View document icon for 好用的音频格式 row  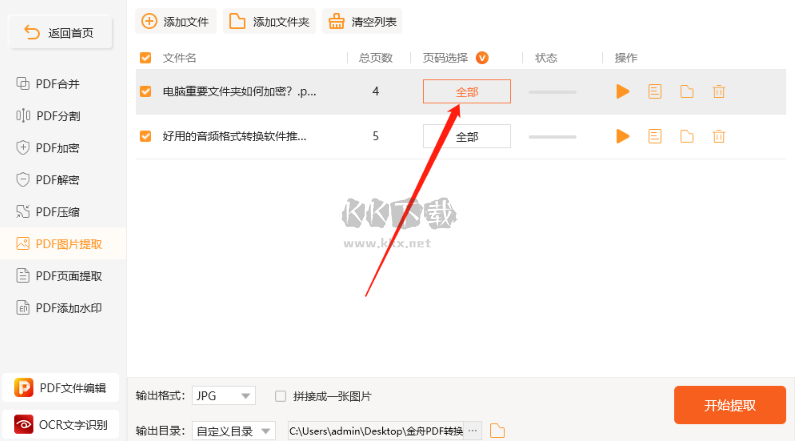click(655, 136)
